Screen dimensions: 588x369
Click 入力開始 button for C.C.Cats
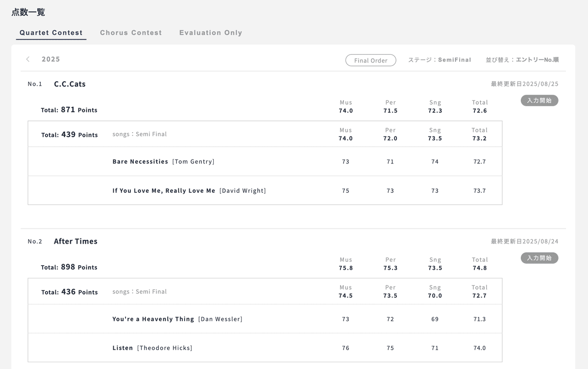pyautogui.click(x=539, y=100)
